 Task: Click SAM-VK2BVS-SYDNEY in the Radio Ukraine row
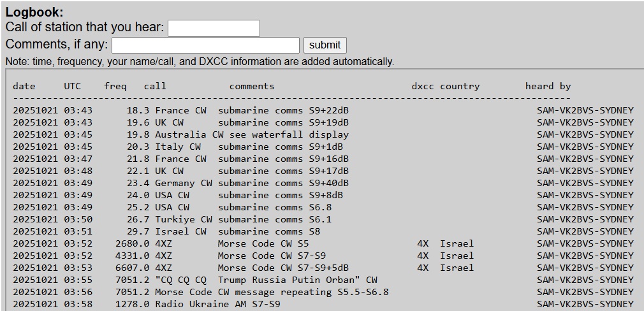point(585,304)
